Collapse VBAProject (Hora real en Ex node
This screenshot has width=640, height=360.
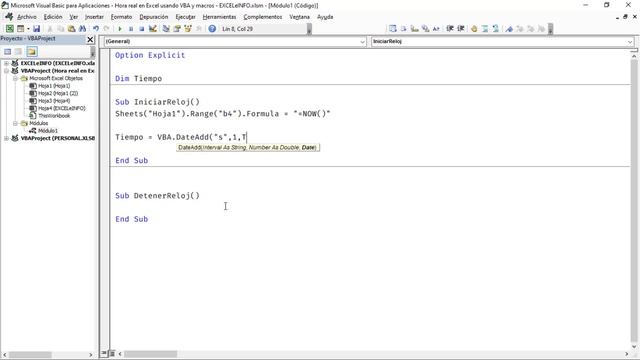(6, 71)
